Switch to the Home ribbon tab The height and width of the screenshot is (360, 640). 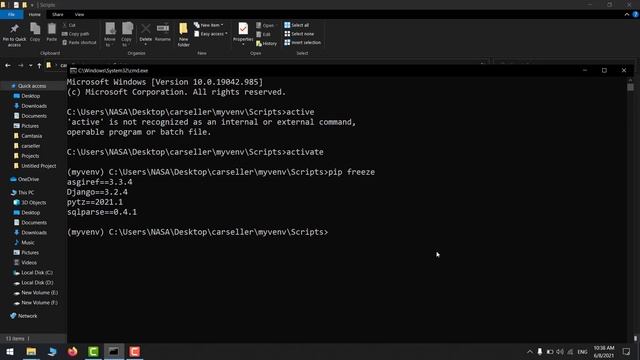35,15
